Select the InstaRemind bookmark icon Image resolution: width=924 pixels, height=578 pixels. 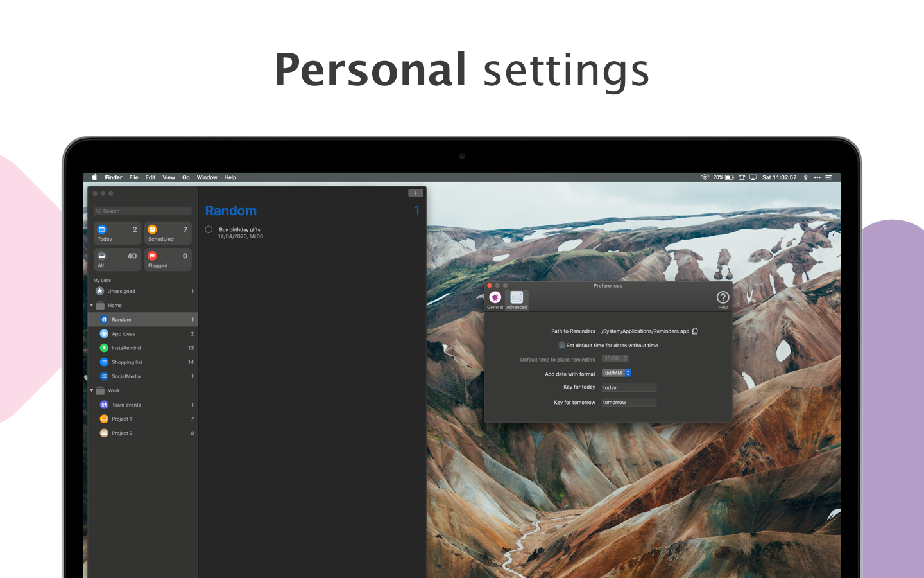(x=104, y=348)
